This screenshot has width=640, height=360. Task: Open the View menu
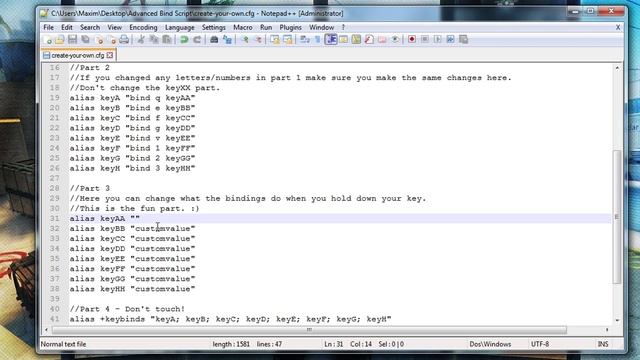[115, 27]
